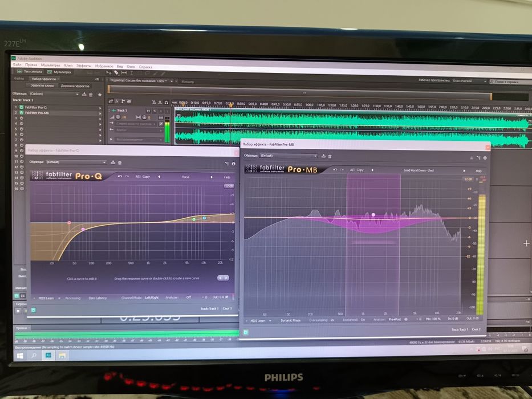The image size is (532, 399).
Task: Select the Slip tool in toolbar
Action: 124,73
